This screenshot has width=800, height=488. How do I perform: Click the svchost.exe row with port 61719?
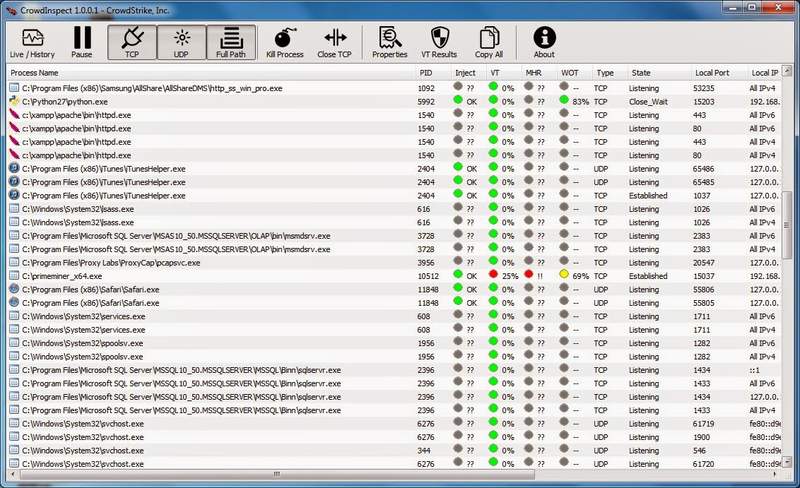(x=394, y=424)
